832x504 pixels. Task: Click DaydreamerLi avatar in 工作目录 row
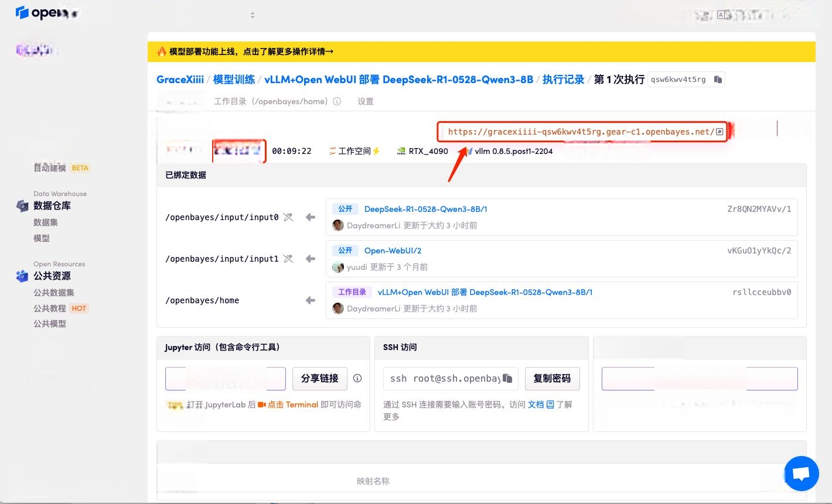[x=338, y=308]
